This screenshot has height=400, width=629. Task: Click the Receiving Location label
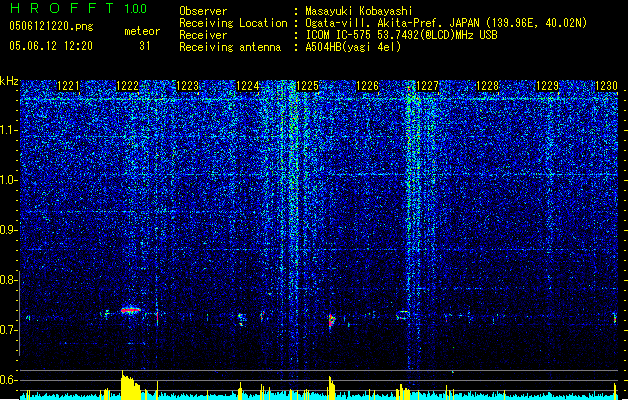[x=233, y=23]
